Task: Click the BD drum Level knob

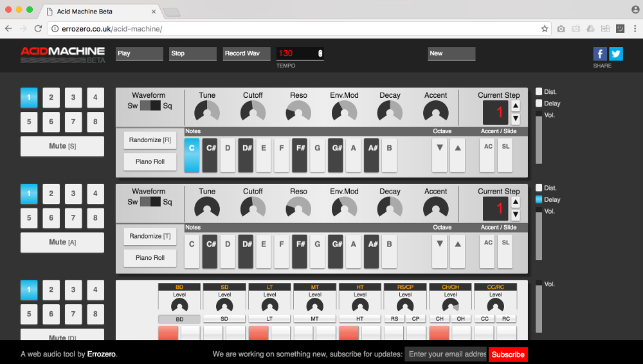Action: pyautogui.click(x=179, y=305)
